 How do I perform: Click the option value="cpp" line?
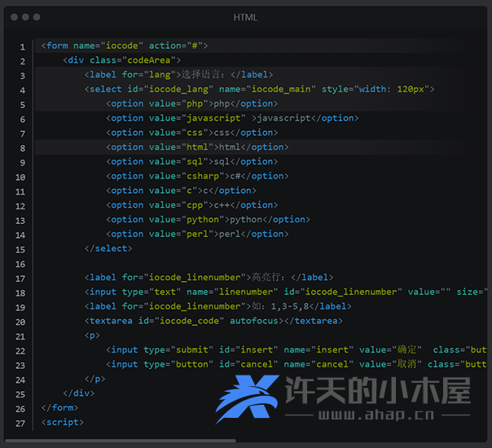point(191,204)
